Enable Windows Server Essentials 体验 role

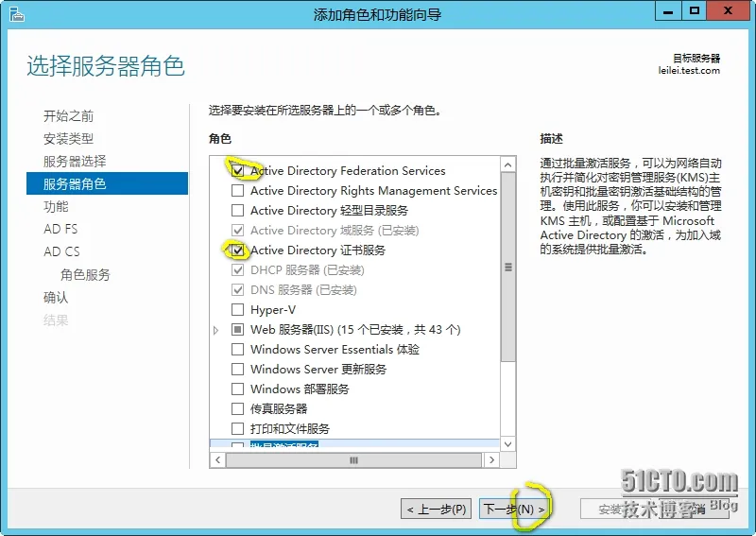(238, 349)
